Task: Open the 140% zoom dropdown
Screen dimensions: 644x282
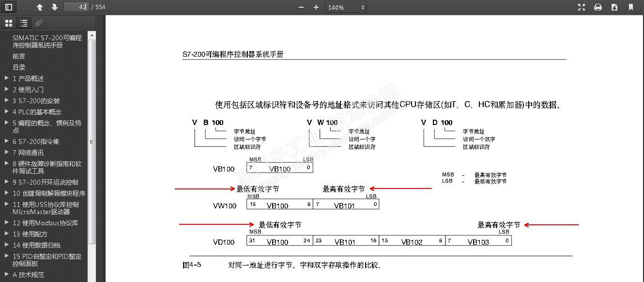Action: [346, 7]
